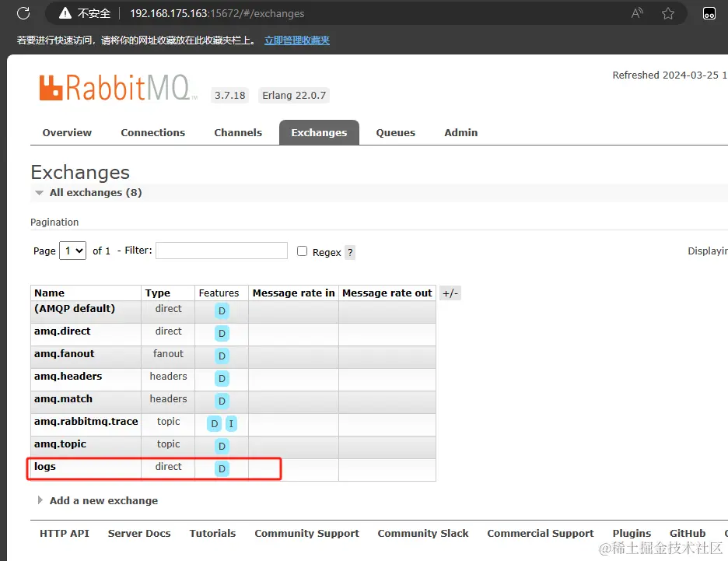This screenshot has width=728, height=561.
Task: Click the manage favorites link in the bookmarks bar
Action: point(297,40)
